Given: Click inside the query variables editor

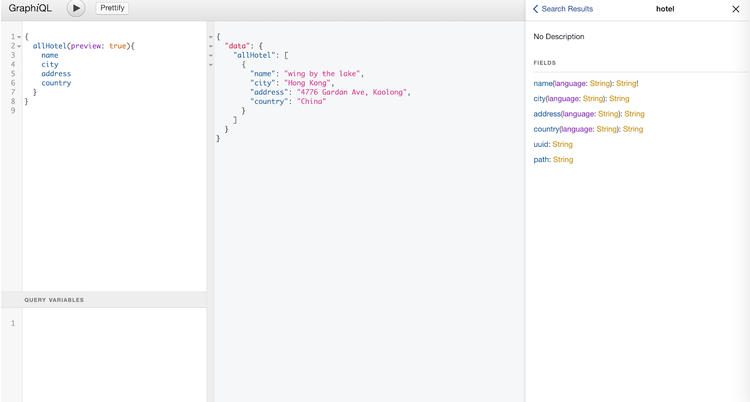Looking at the screenshot, I should point(110,350).
